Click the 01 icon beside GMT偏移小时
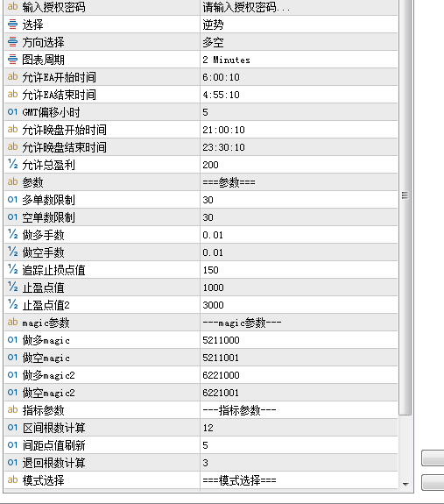Screen dimensions: 444x504 click(x=12, y=112)
